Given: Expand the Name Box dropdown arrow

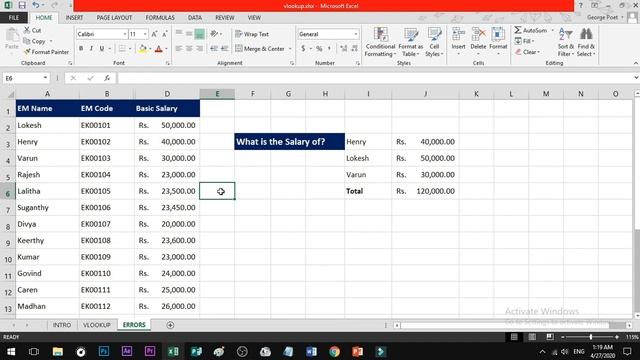Looking at the screenshot, I should (45, 78).
